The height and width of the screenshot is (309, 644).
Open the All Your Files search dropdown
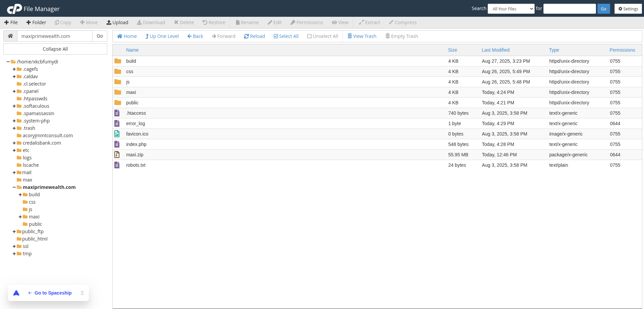511,9
